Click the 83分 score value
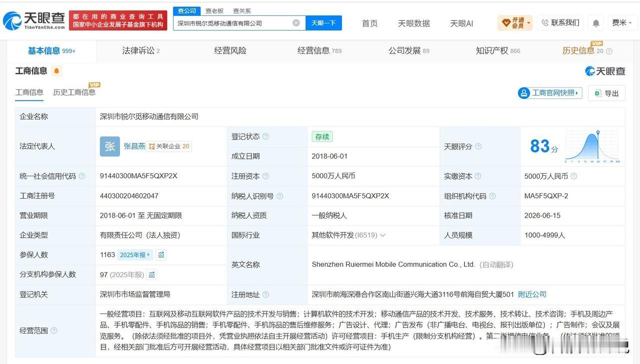This screenshot has width=640, height=364. click(544, 146)
